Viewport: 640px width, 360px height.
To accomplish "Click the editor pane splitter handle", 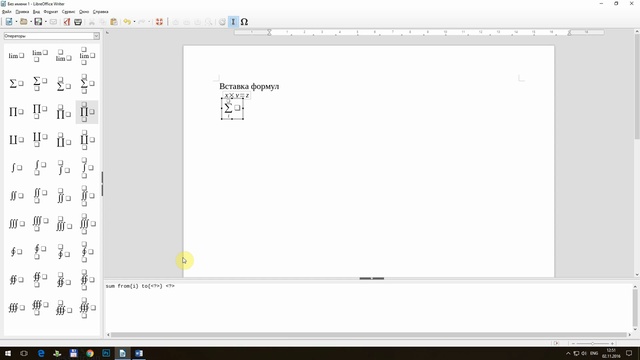I will 371,278.
